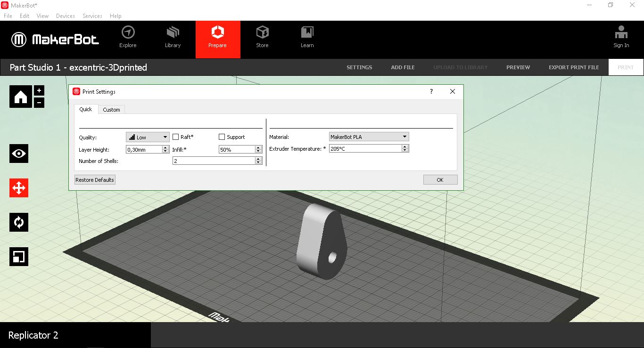Enable the Support checkbox

[222, 137]
